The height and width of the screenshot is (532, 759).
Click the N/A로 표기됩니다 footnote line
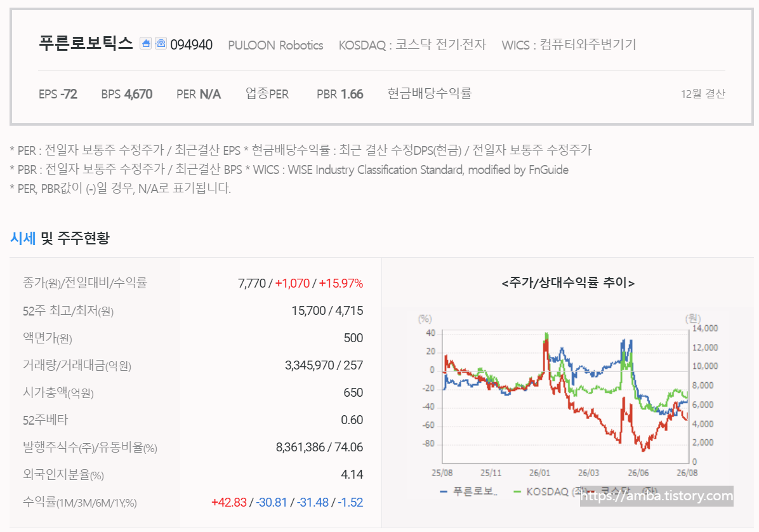click(120, 188)
